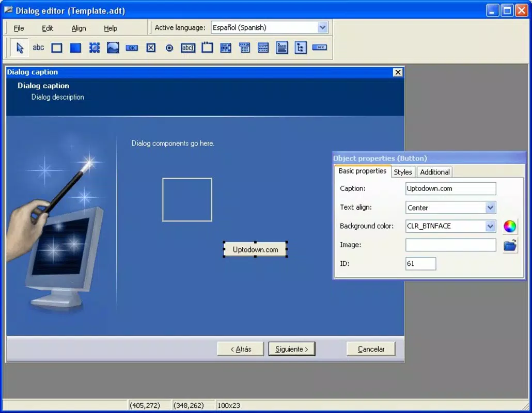The width and height of the screenshot is (532, 413).
Task: Select the list box tool after group box
Action: click(226, 48)
